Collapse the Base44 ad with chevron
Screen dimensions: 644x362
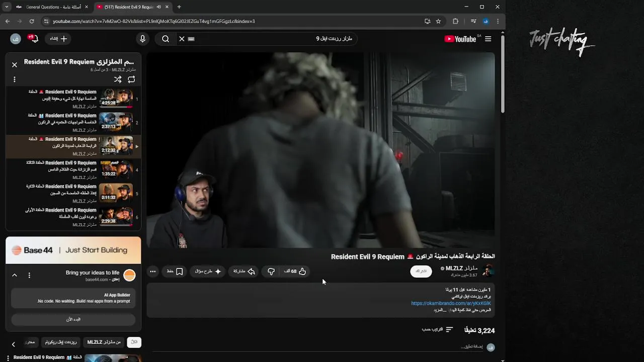pyautogui.click(x=15, y=275)
